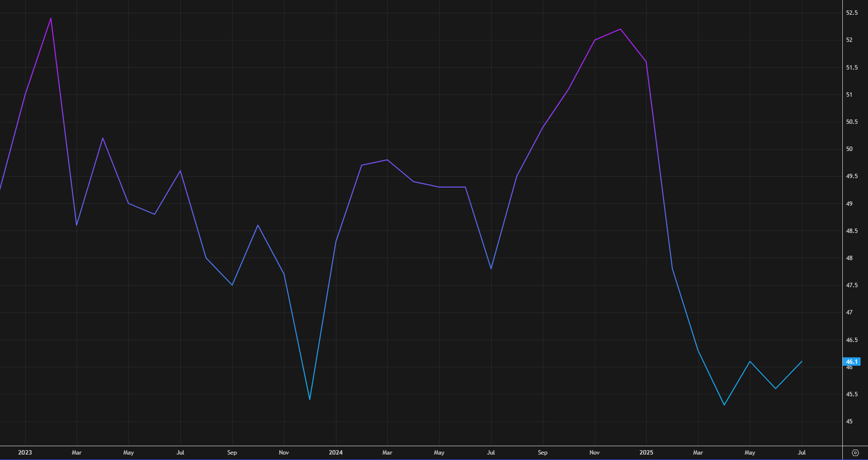Viewport: 868px width, 460px height.
Task: Click the highlighted 46.1 price label
Action: pos(853,362)
